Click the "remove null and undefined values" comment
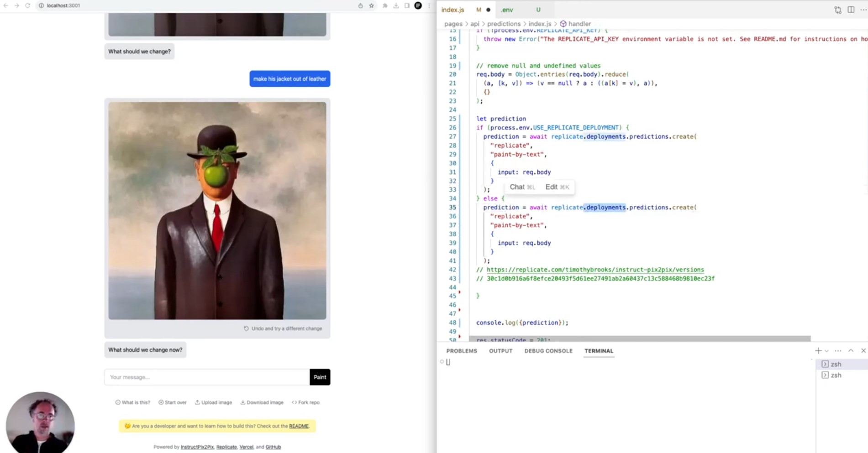 (x=538, y=66)
